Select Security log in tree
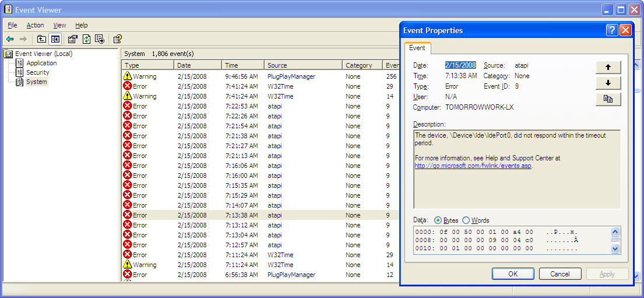 pyautogui.click(x=38, y=72)
